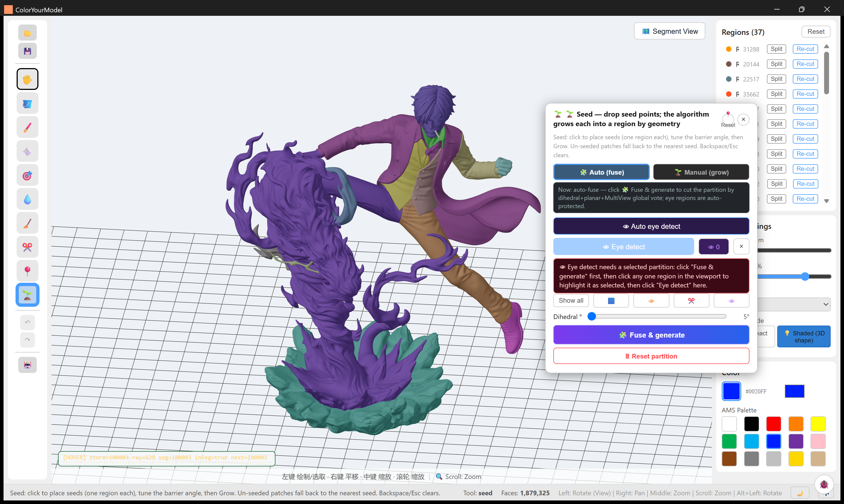Viewport: 844px width, 504px height.
Task: Open the current color swatch #0020FF
Action: pyautogui.click(x=731, y=391)
